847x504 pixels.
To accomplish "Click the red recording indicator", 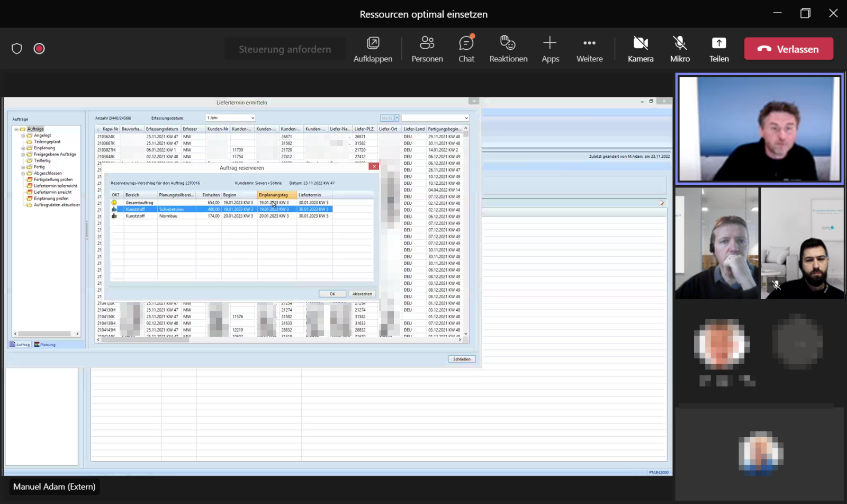I will coord(39,49).
